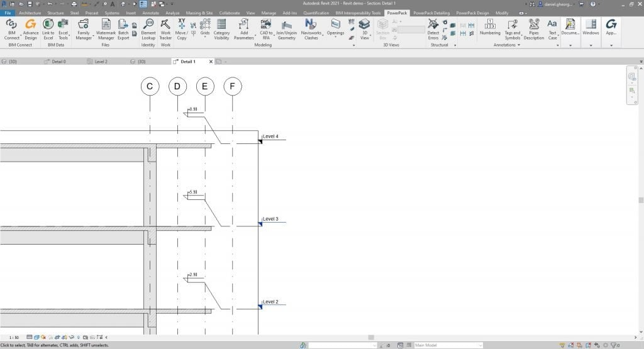The width and height of the screenshot is (644, 349).
Task: Click the Save icon in quick access toolbar
Action: (30, 4)
